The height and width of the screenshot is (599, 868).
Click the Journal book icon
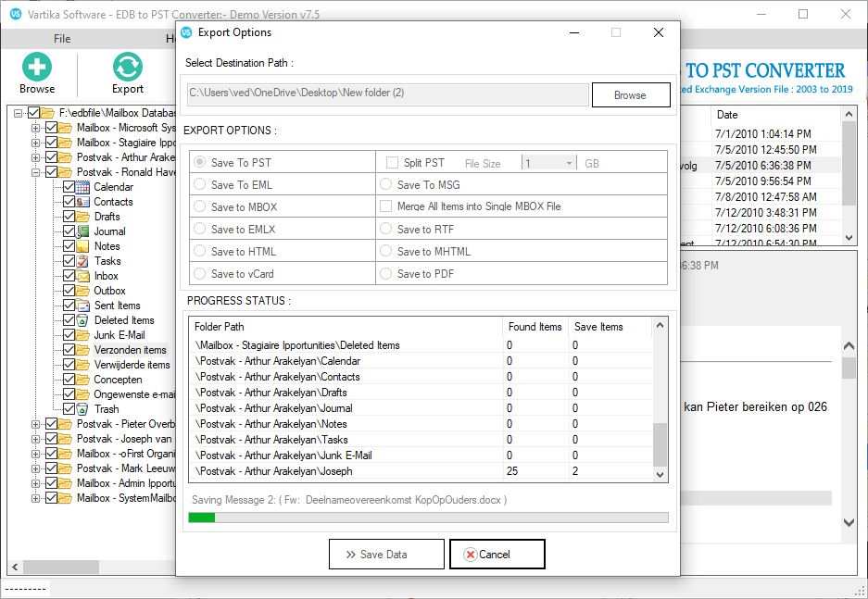[x=83, y=231]
